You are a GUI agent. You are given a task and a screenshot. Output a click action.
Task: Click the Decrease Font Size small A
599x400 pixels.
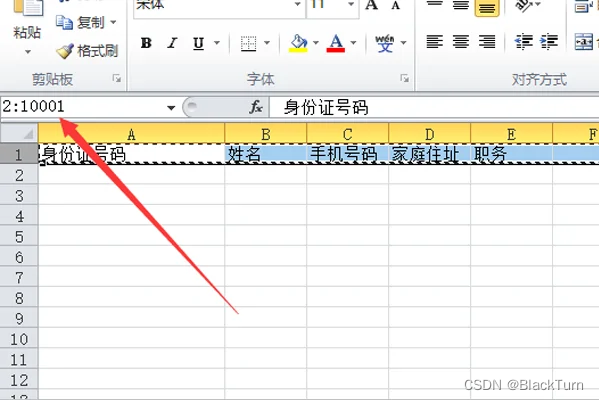pos(396,6)
